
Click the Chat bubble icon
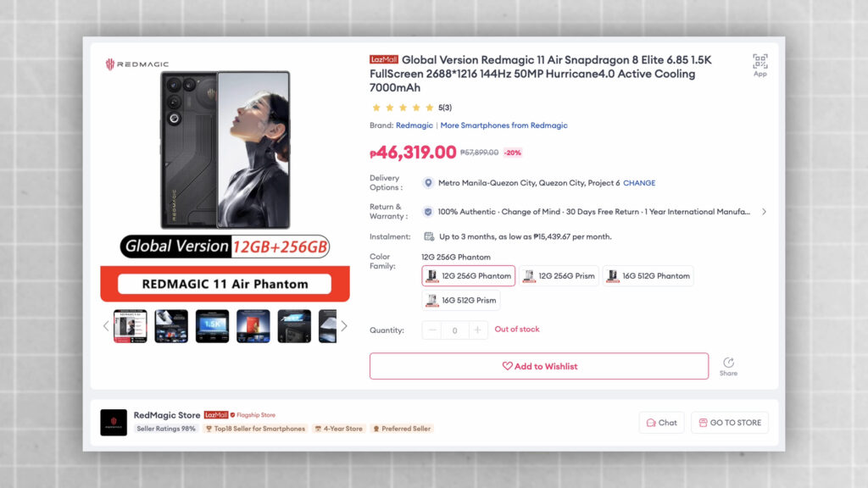point(651,423)
